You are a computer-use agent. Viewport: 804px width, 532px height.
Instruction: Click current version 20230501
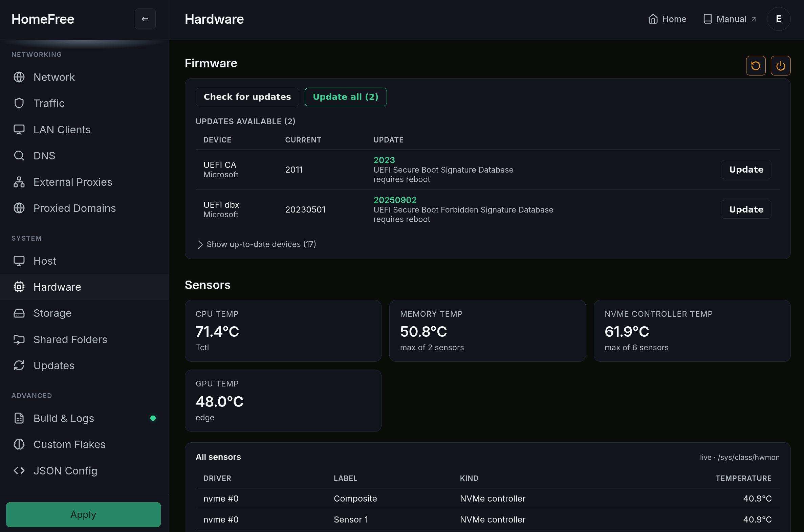(x=305, y=210)
